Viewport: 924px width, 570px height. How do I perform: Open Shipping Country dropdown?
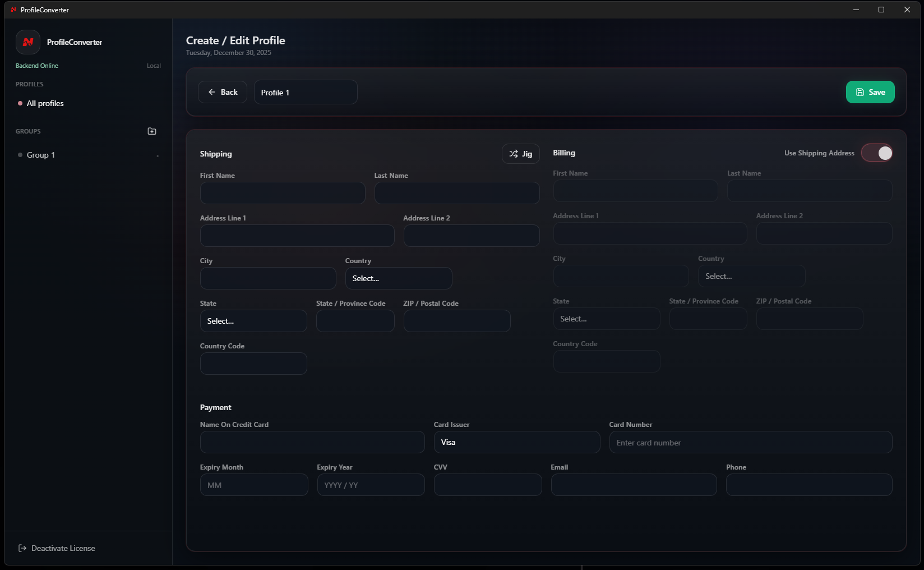click(399, 278)
